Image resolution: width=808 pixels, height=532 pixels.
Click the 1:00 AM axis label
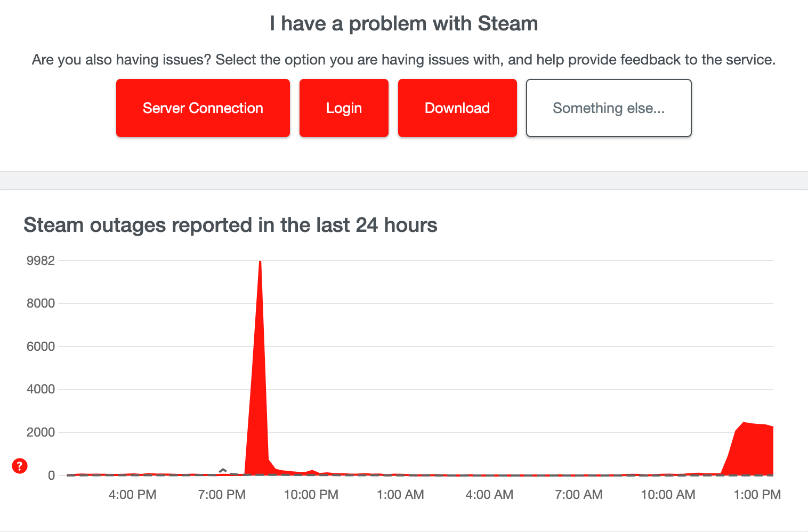pos(400,494)
